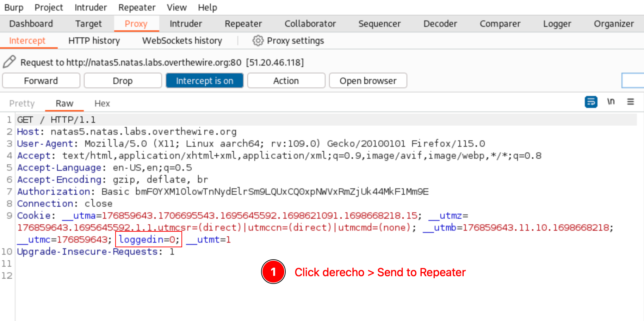Switch to the HTTP history tab
Screen dimensions: 644x321
(x=94, y=41)
